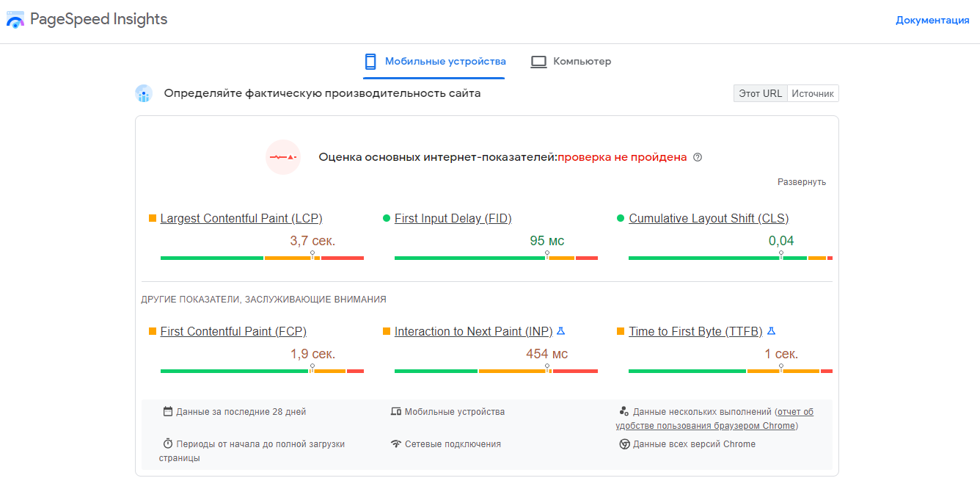Click the experimental flask icon beside INP
The height and width of the screenshot is (478, 980).
tap(561, 331)
